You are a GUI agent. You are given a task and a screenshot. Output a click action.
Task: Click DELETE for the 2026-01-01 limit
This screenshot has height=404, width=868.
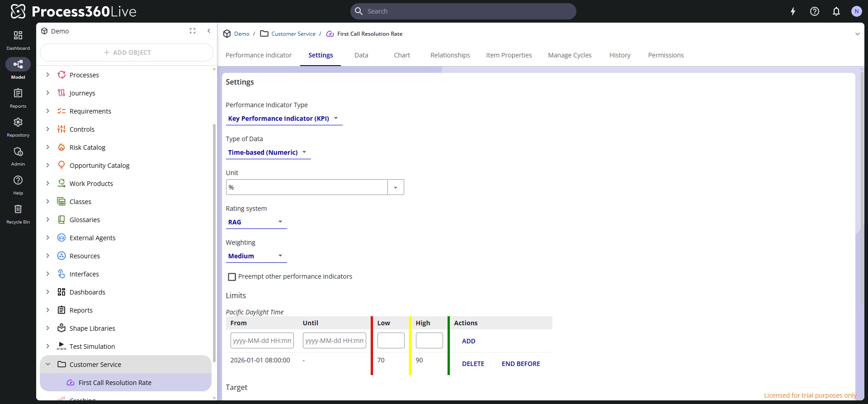coord(473,364)
